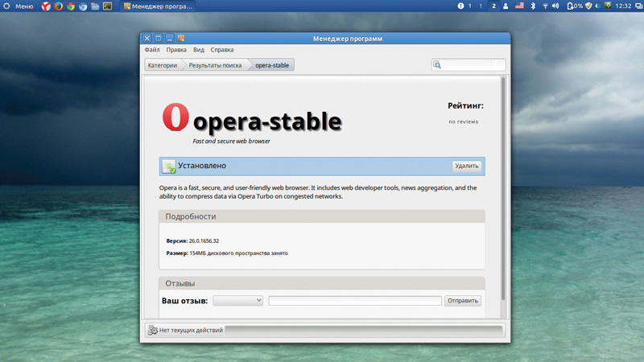Select the Менеджер програ... taskbar entry
The height and width of the screenshot is (362, 644).
pyautogui.click(x=158, y=6)
